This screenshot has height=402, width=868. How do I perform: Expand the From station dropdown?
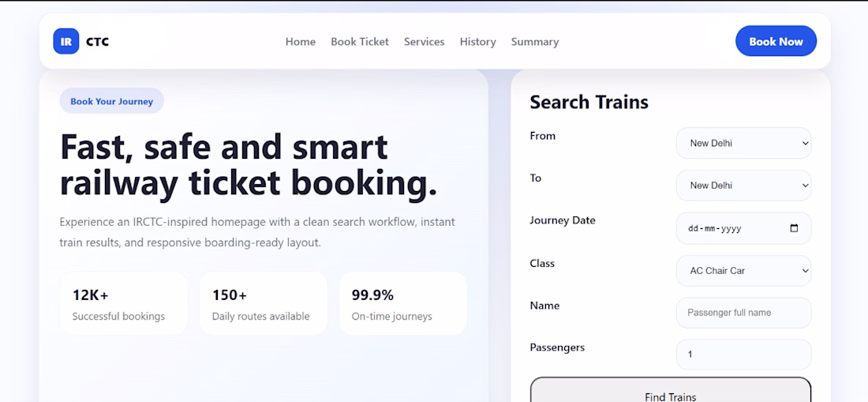(743, 144)
